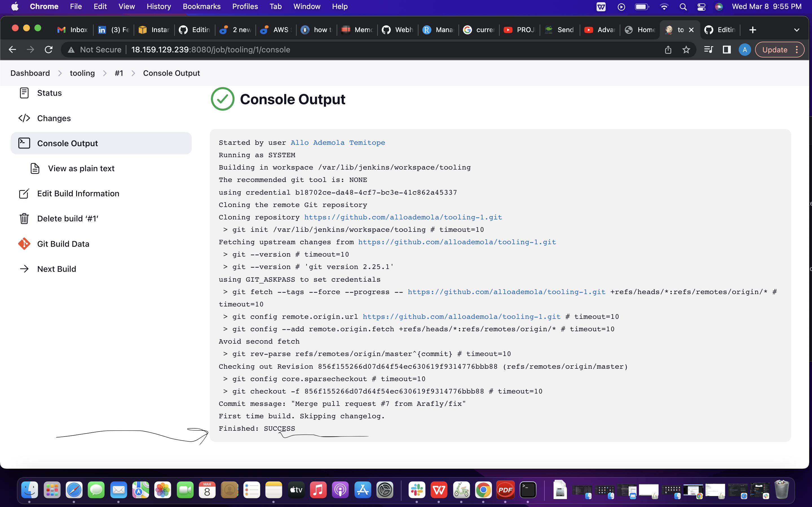812x507 pixels.
Task: Open Slack from the Dock
Action: [417, 490]
